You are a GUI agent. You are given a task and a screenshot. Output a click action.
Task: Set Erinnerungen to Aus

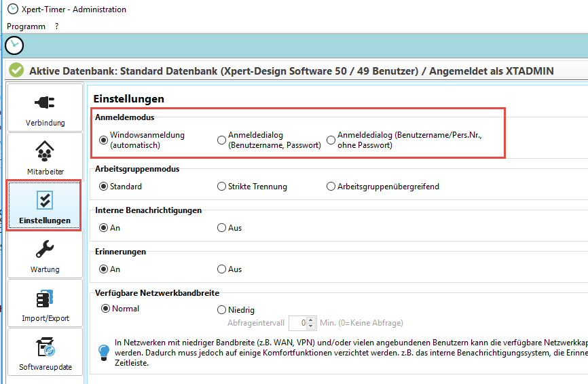click(x=221, y=269)
